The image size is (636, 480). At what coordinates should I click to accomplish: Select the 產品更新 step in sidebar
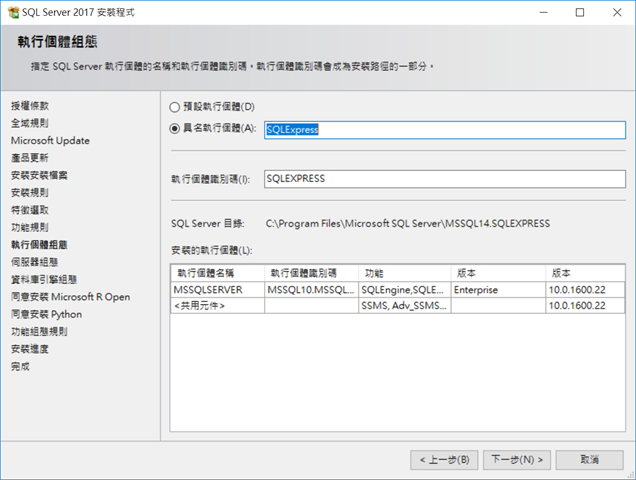(x=30, y=158)
